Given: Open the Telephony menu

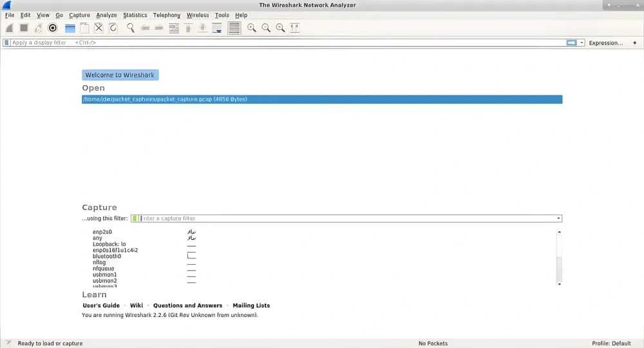Looking at the screenshot, I should click(x=167, y=15).
